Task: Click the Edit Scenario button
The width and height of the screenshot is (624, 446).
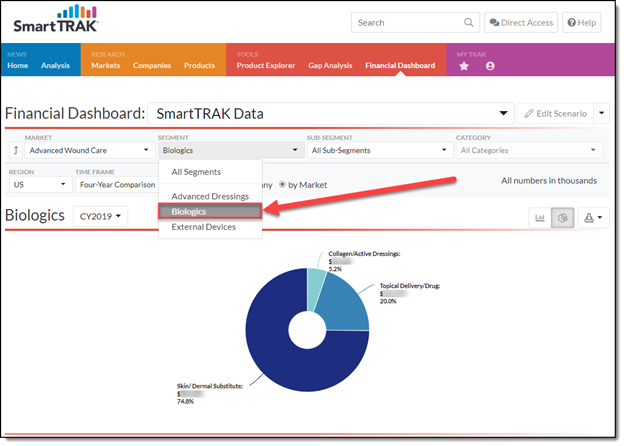Action: click(556, 113)
